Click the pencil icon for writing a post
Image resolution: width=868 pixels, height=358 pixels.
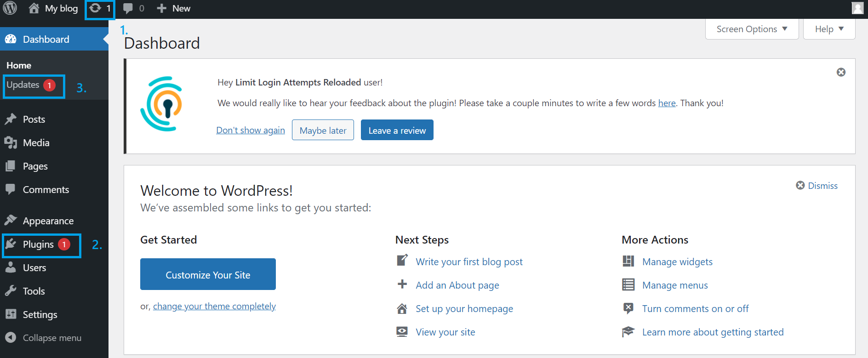[x=402, y=261]
